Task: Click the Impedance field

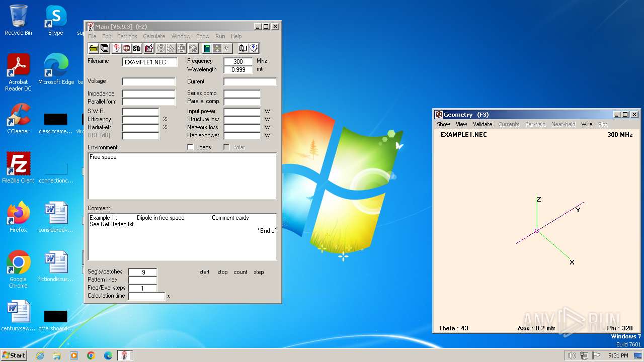Action: [148, 94]
